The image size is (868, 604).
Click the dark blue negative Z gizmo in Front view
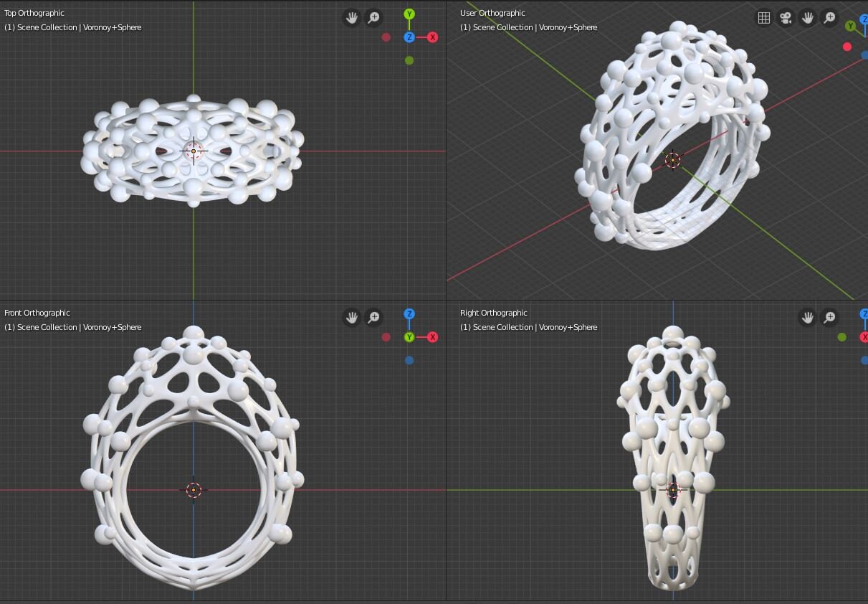(x=409, y=360)
